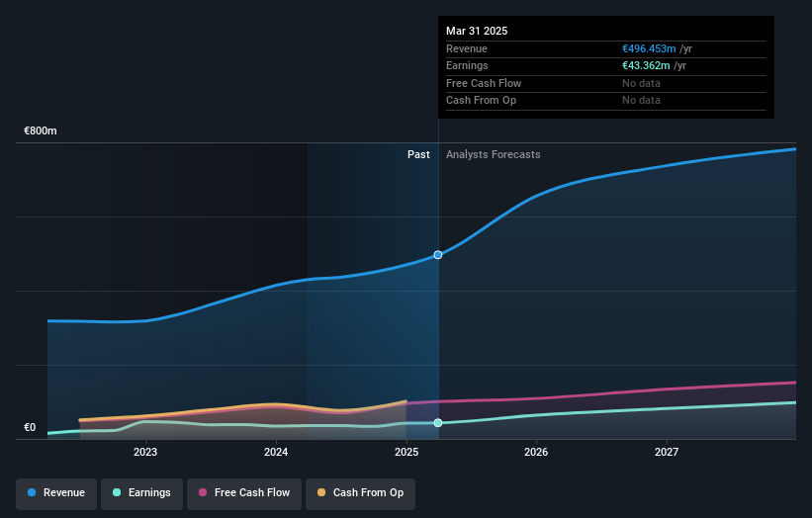
Task: Toggle the Cash From Op legend button
Action: (360, 493)
